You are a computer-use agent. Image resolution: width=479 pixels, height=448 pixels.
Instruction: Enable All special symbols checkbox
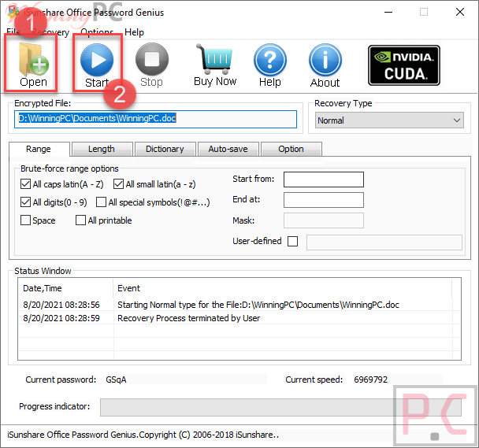click(x=101, y=202)
